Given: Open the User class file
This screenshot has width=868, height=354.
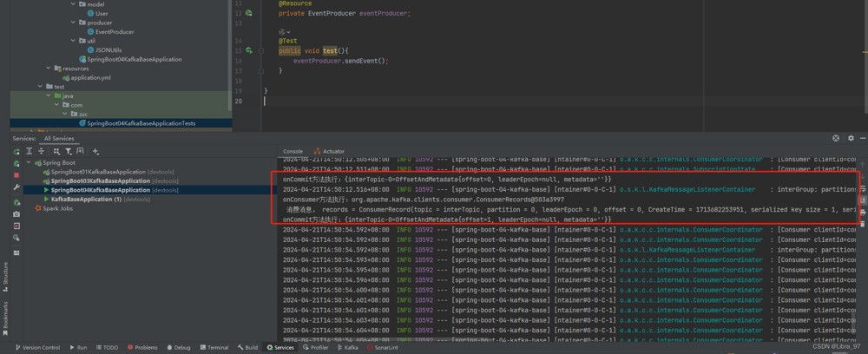Looking at the screenshot, I should pos(98,13).
